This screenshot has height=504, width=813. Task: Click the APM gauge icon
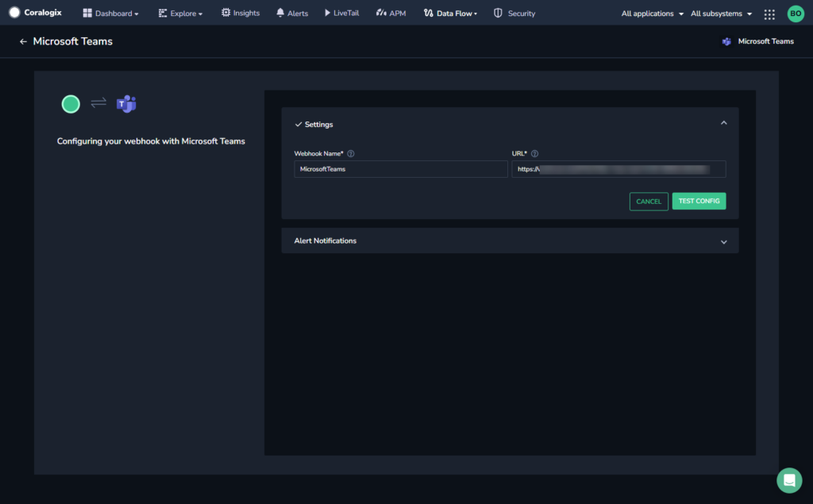(381, 13)
